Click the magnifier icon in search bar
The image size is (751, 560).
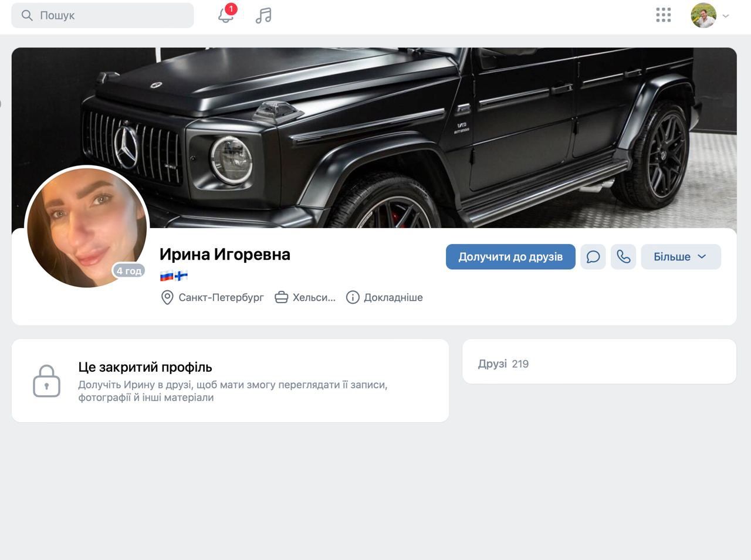pyautogui.click(x=27, y=15)
